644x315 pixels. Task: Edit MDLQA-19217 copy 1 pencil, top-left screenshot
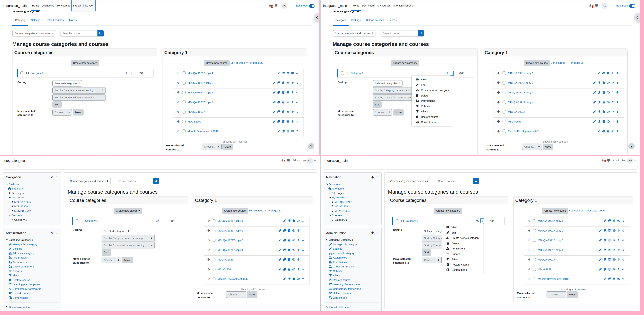click(x=279, y=73)
